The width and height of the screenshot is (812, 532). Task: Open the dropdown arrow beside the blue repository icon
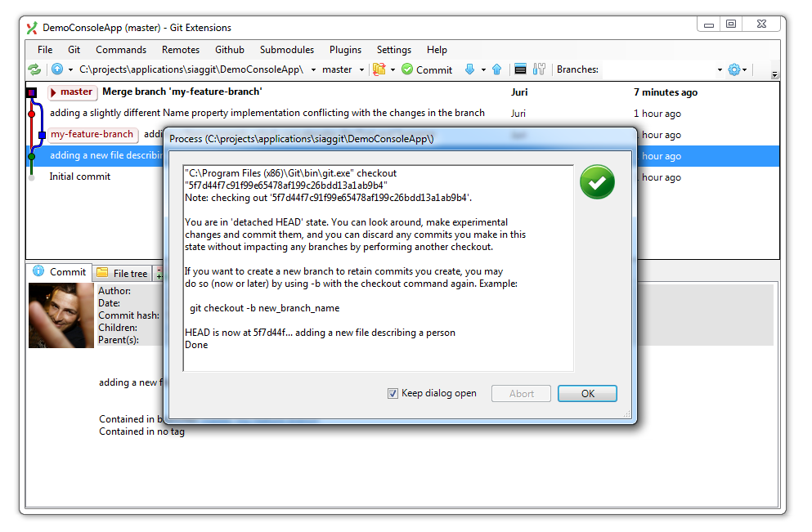pyautogui.click(x=70, y=69)
